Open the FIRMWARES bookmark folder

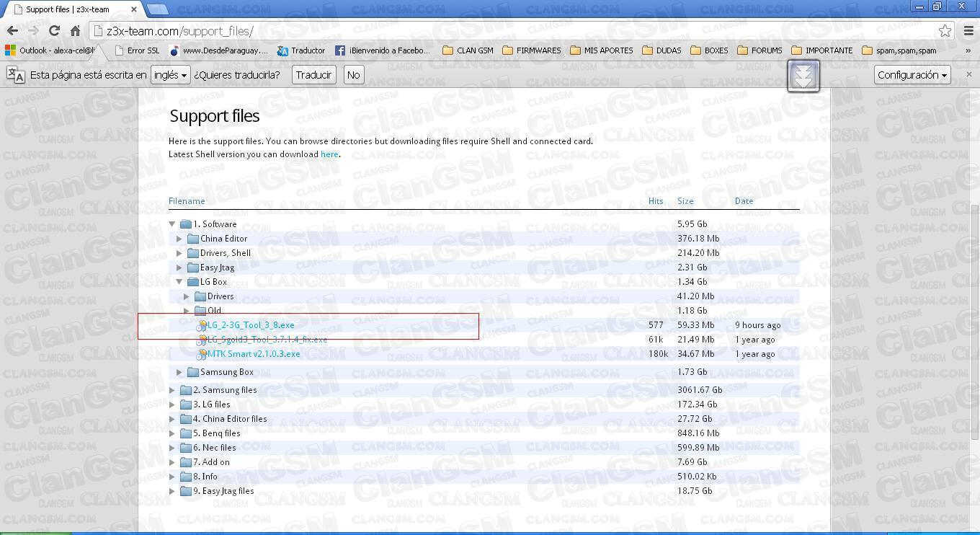click(531, 50)
